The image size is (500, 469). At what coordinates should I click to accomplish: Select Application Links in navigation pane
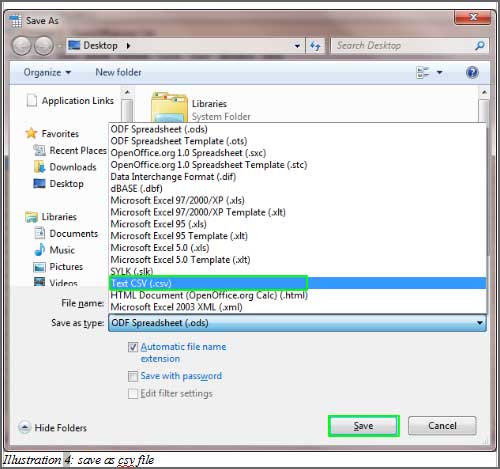click(78, 101)
